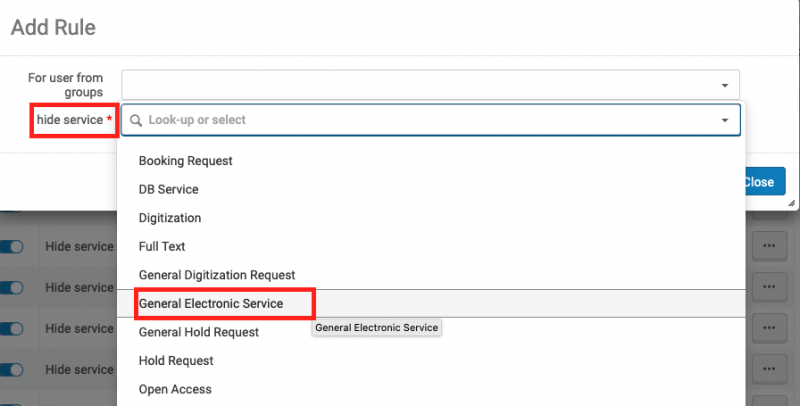This screenshot has height=406, width=800.
Task: Pick Digitization from the service list
Action: [x=170, y=217]
